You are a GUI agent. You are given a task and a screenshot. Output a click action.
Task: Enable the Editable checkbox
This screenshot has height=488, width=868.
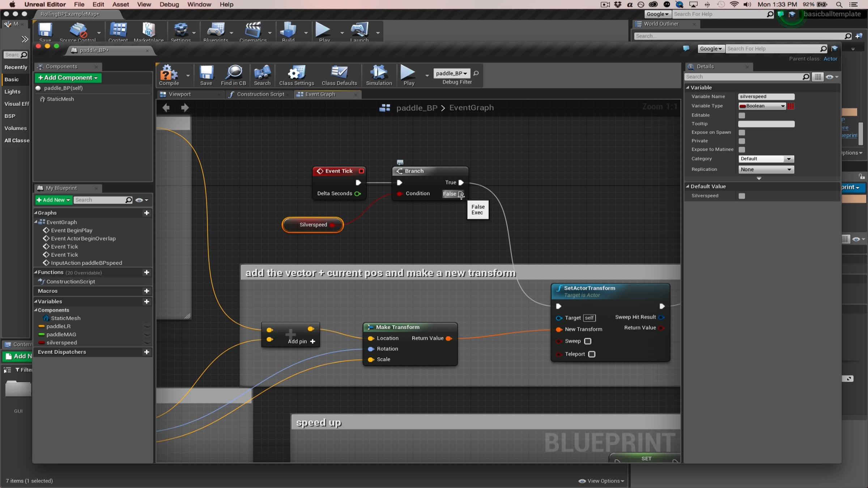click(x=742, y=115)
